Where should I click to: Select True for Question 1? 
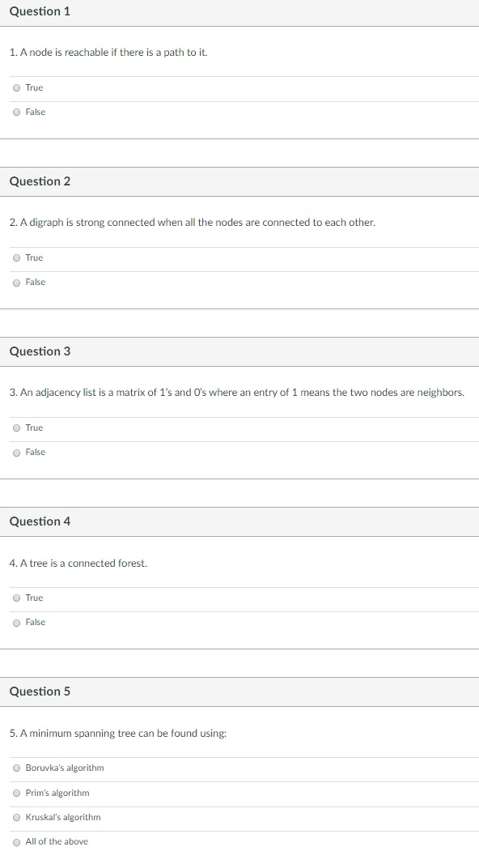16,87
